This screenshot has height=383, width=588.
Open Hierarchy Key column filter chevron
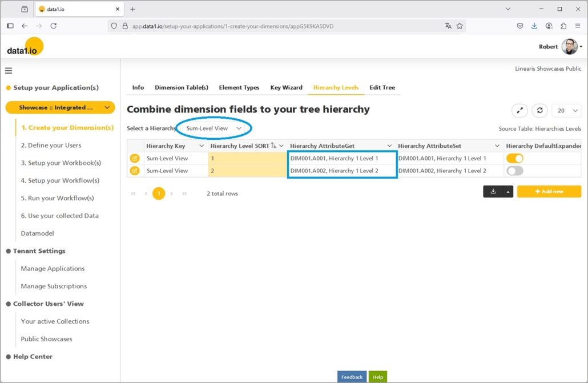tap(202, 146)
